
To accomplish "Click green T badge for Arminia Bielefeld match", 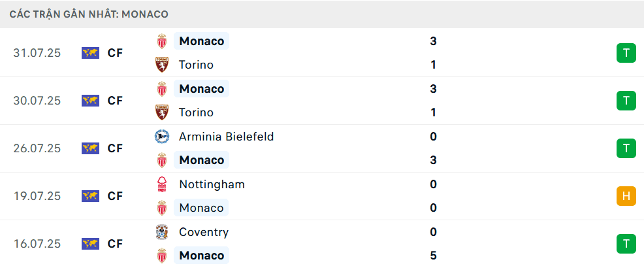I will (626, 148).
